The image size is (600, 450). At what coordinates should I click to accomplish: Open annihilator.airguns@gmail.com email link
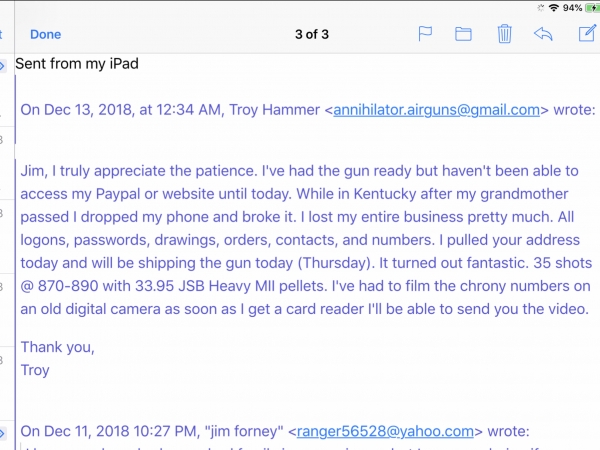(436, 110)
